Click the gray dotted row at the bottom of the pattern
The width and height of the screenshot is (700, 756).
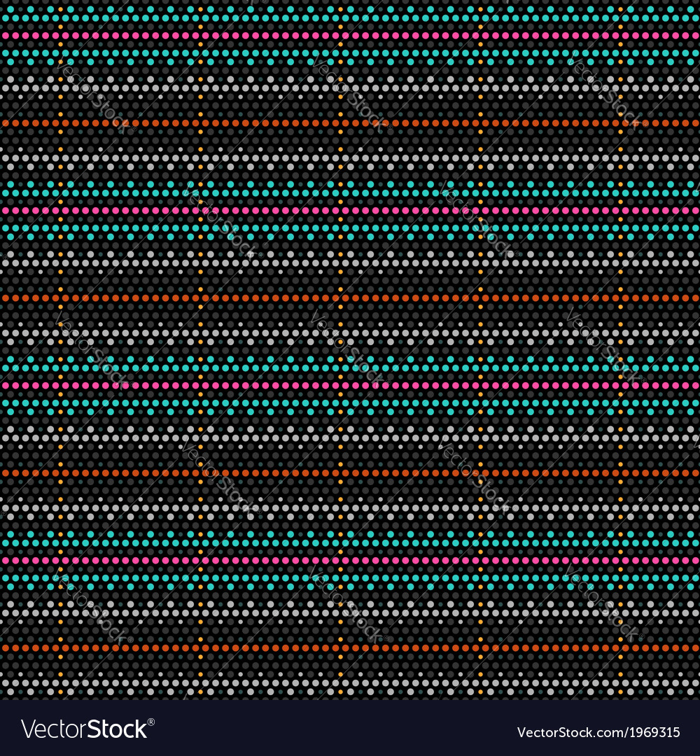[x=350, y=682]
